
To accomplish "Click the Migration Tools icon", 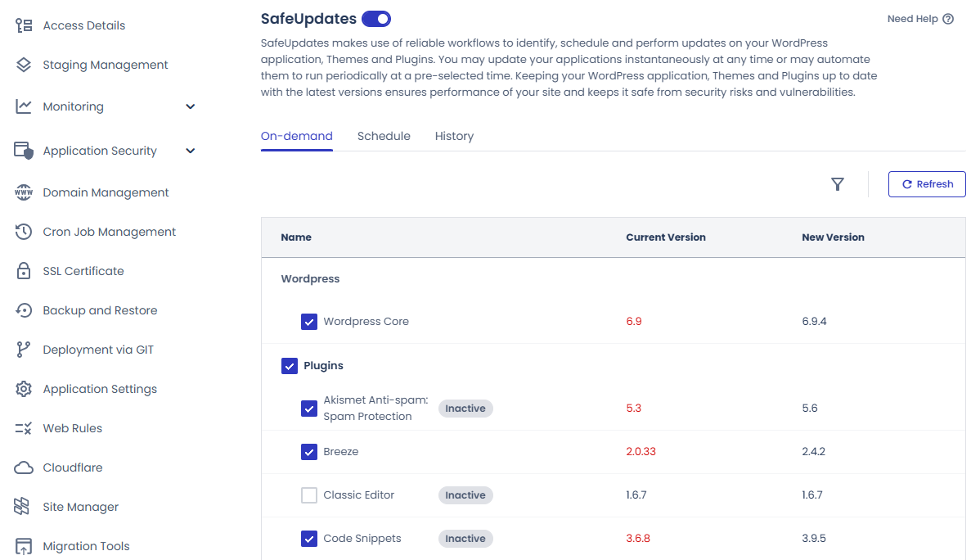I will click(24, 546).
